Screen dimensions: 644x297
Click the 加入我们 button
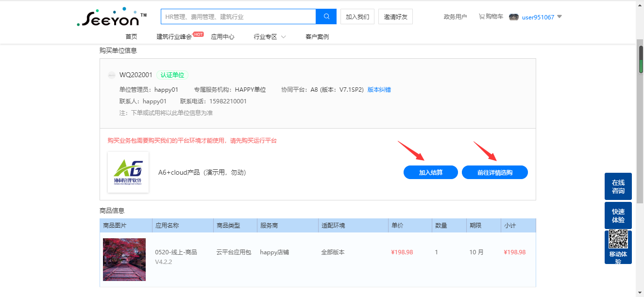click(357, 16)
